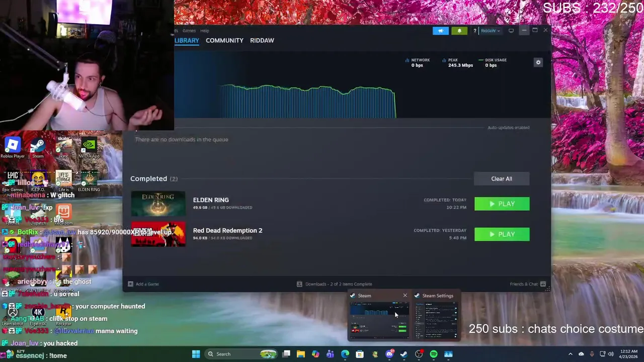Open Discord from the taskbar

click(389, 354)
